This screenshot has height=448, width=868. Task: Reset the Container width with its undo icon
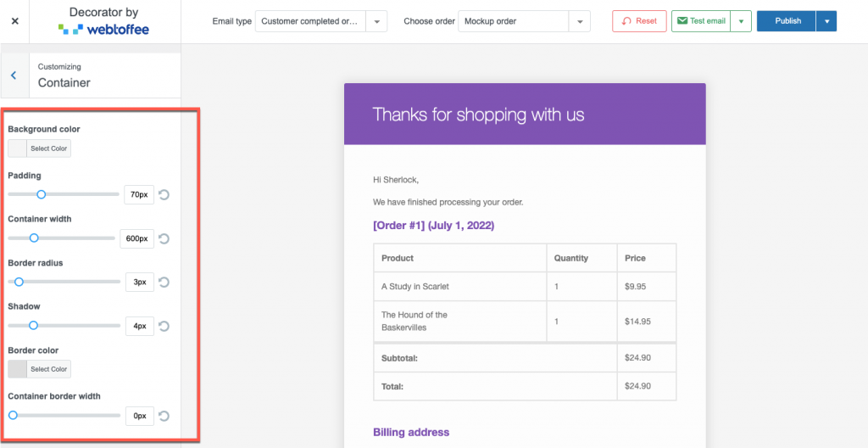click(x=164, y=238)
